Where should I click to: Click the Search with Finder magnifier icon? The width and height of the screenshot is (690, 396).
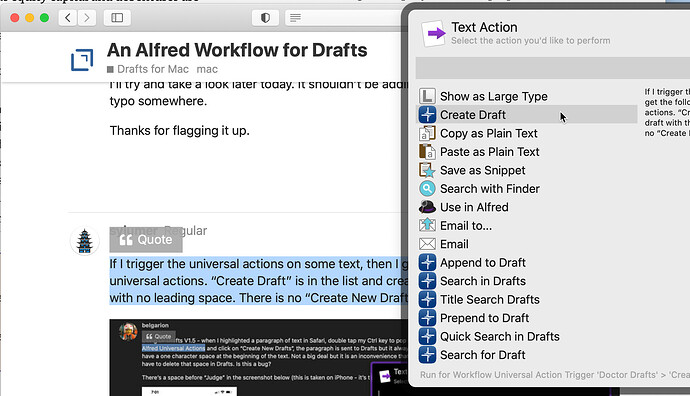point(427,189)
